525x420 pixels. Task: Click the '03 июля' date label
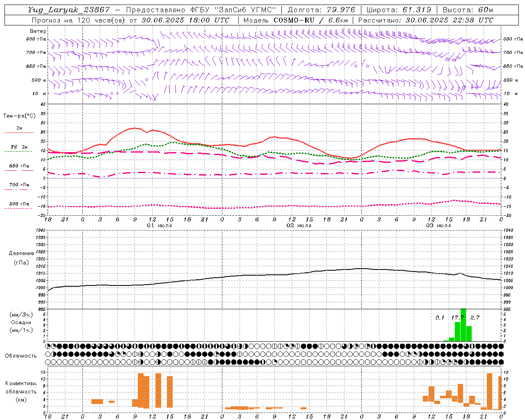(438, 226)
